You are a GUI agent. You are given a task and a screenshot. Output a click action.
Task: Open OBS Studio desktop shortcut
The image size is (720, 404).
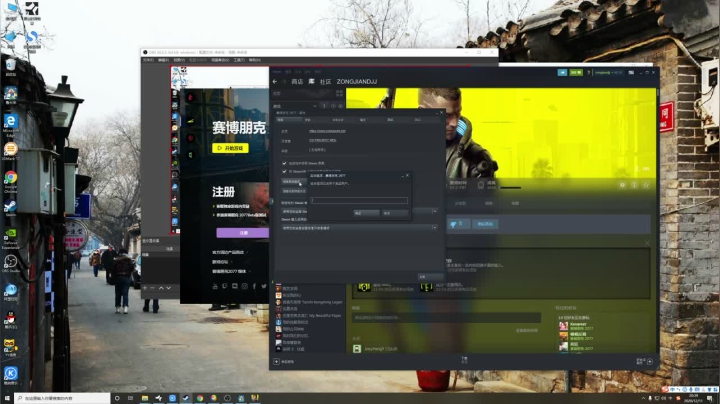(x=11, y=264)
